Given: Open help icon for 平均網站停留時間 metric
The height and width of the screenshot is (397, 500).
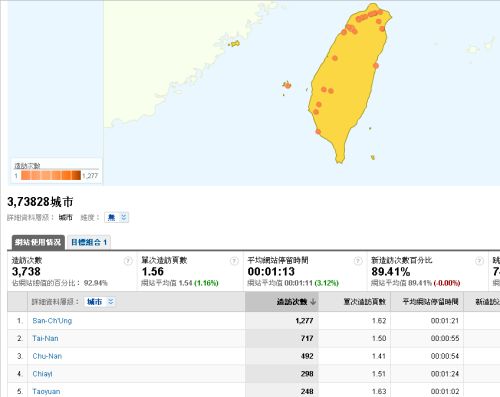Looking at the screenshot, I should [358, 261].
